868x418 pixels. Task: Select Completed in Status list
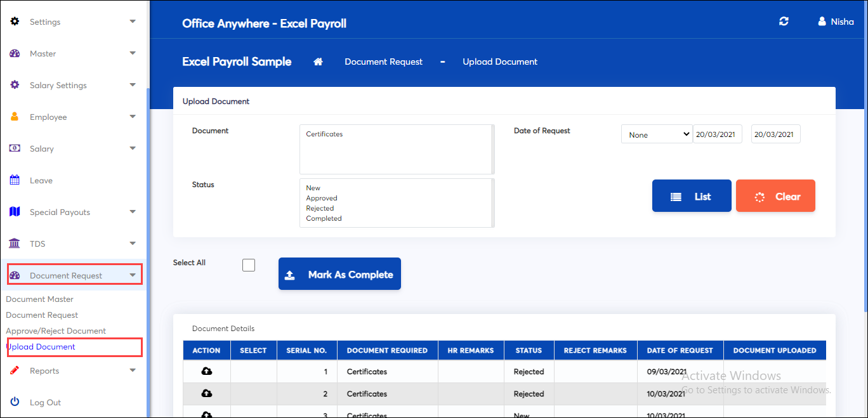[324, 219]
